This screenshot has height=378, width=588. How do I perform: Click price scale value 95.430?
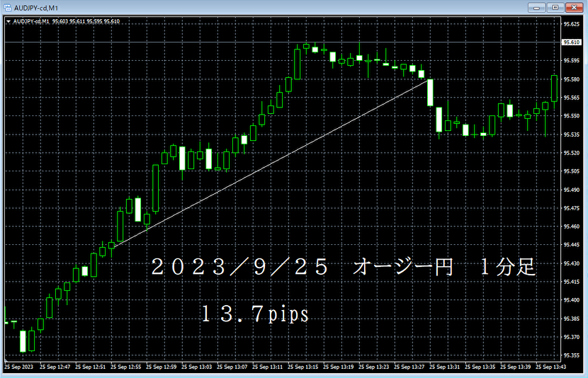point(572,263)
